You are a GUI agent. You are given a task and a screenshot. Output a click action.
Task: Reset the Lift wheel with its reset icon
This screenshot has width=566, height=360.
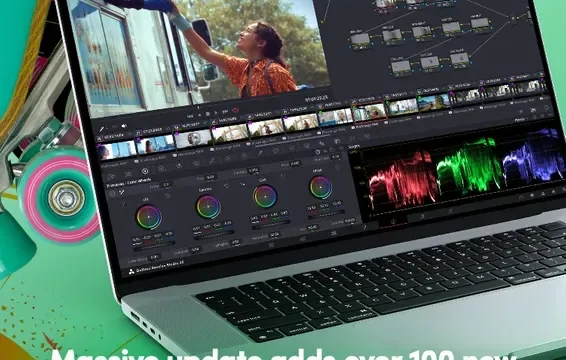coord(168,195)
